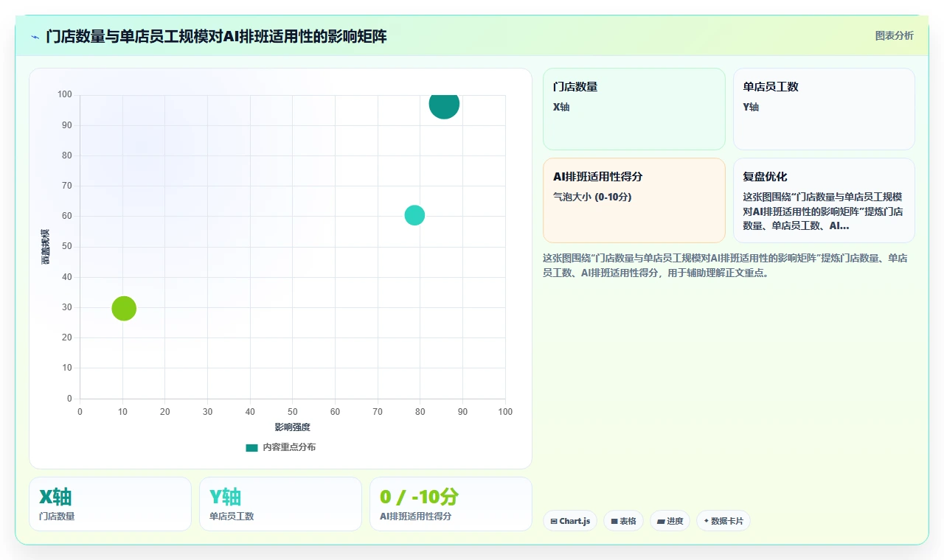Viewport: 944px width, 560px height.
Task: Click the description paragraph below the cards
Action: [x=725, y=265]
